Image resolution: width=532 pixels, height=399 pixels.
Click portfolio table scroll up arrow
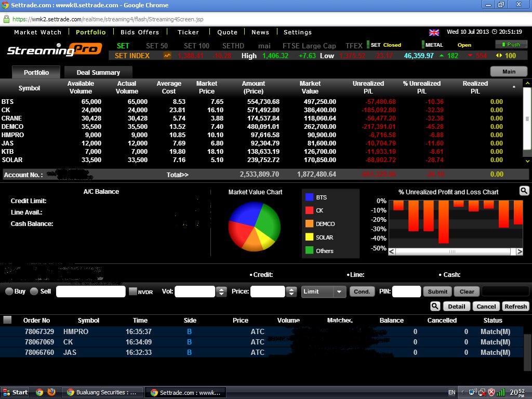click(x=527, y=83)
